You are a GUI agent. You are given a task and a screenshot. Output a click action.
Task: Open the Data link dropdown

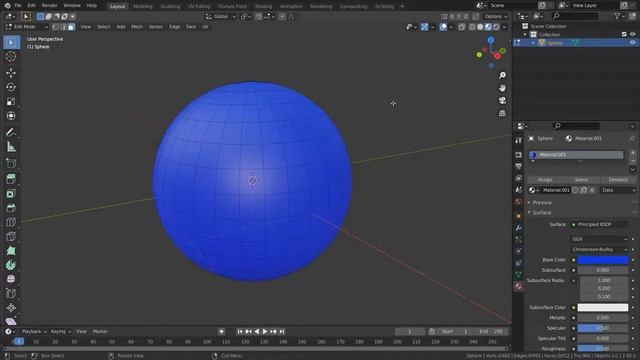(x=618, y=190)
